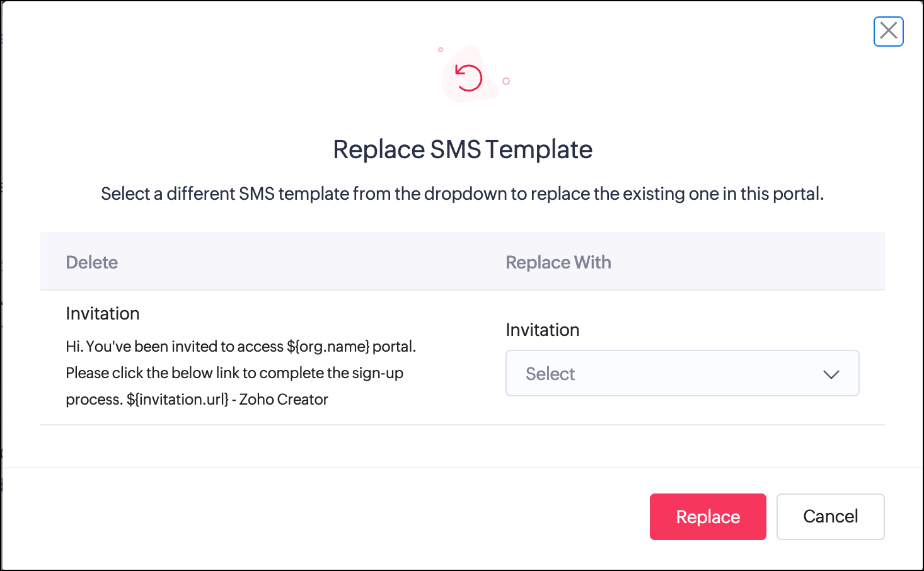Click the small pink circle right of icon
Screen dimensions: 924x571
point(506,81)
